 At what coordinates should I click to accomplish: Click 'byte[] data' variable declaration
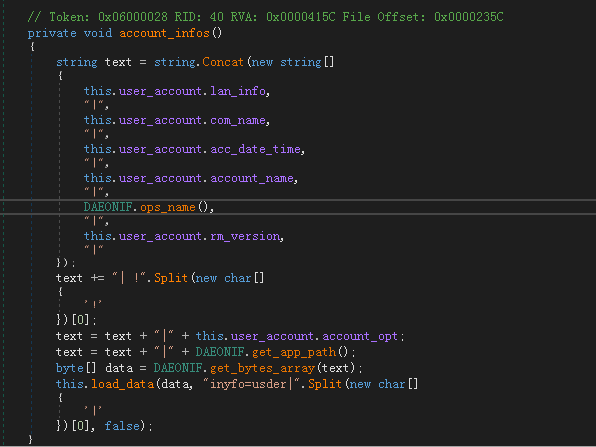(x=95, y=368)
